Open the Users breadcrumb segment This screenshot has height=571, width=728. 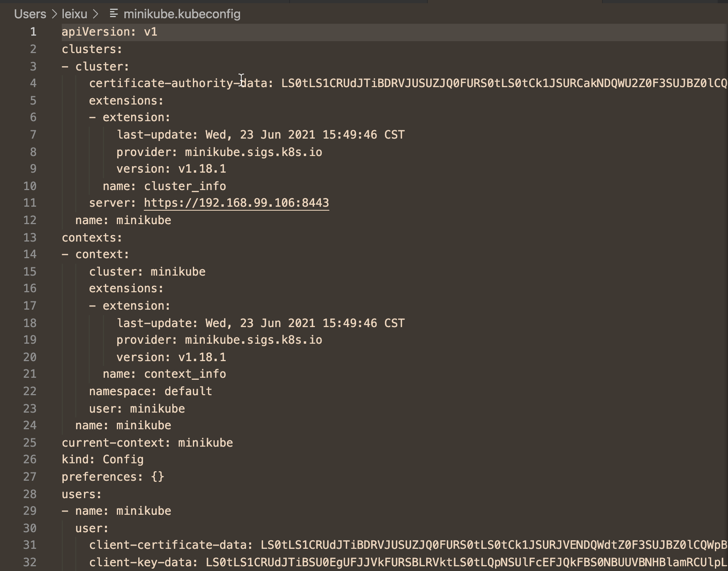click(30, 14)
